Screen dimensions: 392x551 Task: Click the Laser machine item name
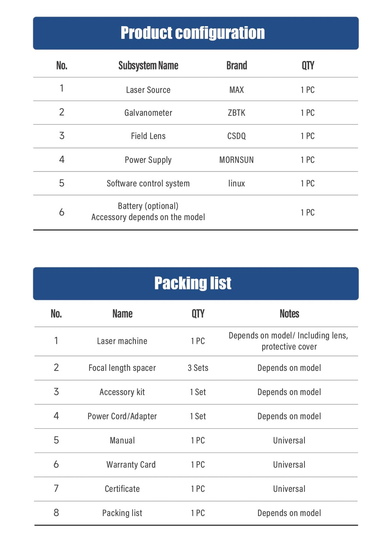point(122,341)
